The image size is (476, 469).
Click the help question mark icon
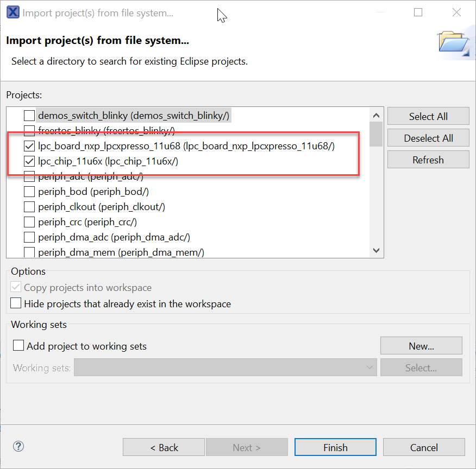(18, 447)
